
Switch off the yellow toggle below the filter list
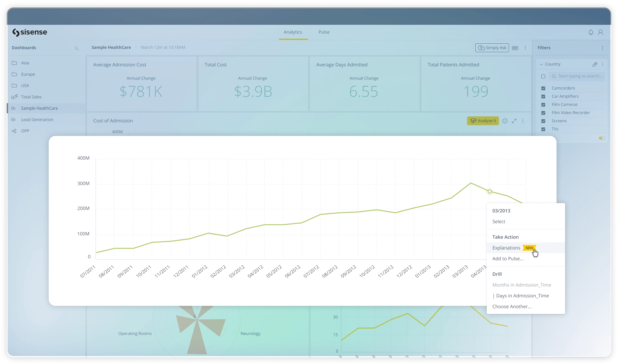click(x=602, y=138)
